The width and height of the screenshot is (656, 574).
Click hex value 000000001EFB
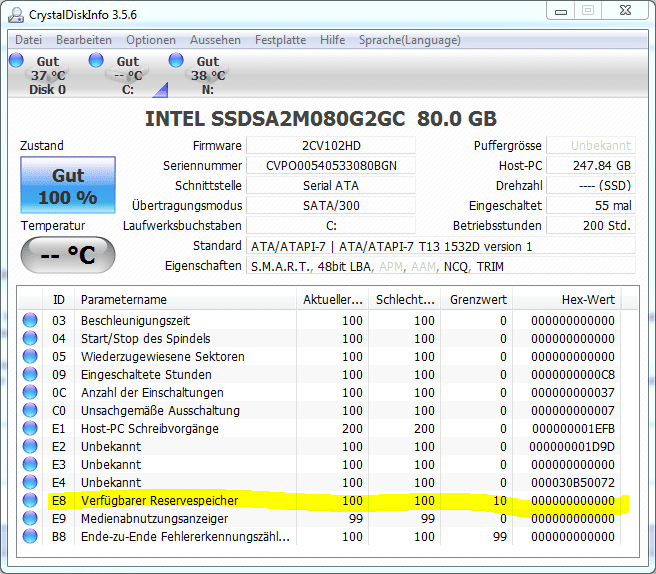(573, 428)
